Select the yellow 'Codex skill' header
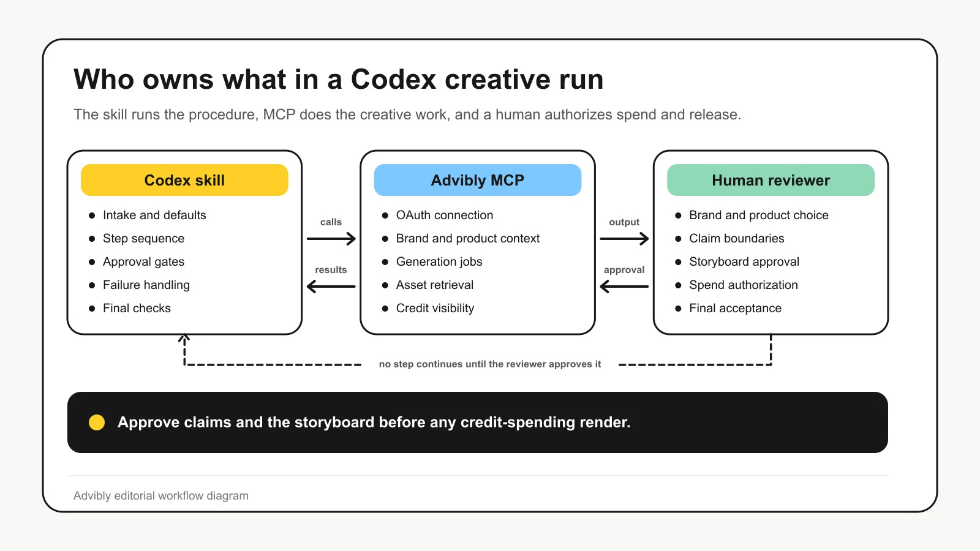 click(x=184, y=180)
